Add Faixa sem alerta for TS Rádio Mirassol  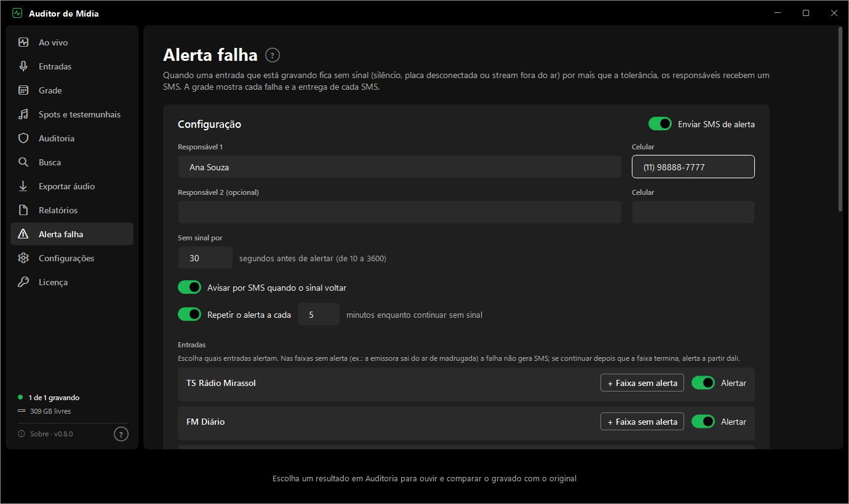pos(642,383)
